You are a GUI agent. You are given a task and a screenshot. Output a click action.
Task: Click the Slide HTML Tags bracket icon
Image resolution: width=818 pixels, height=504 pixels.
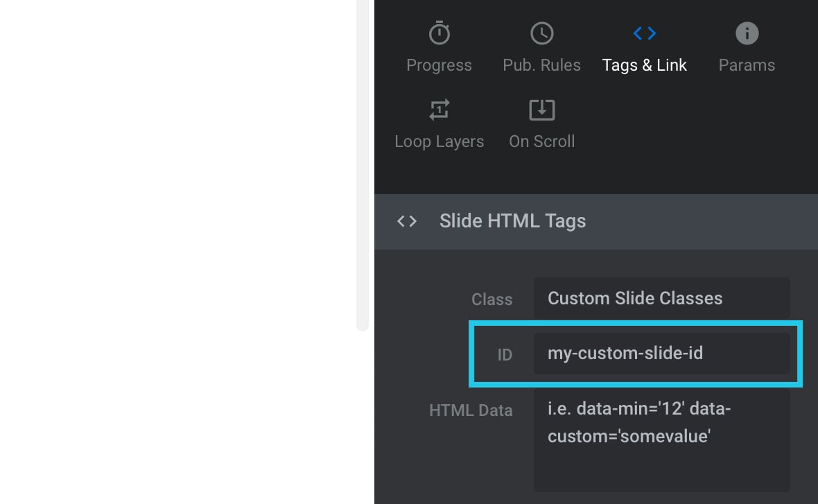[406, 221]
